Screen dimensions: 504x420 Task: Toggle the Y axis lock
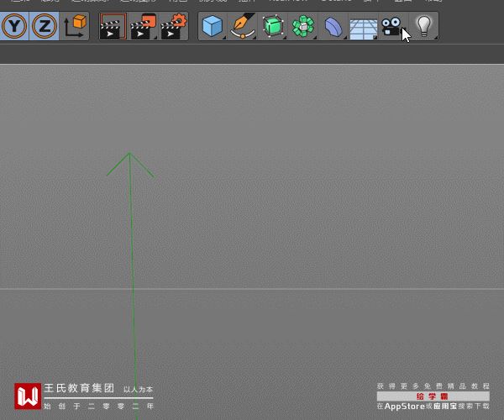(14, 26)
